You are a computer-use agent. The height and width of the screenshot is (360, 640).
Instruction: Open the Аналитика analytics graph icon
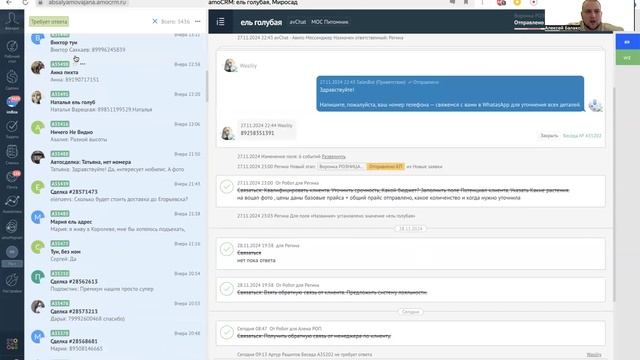(12, 203)
